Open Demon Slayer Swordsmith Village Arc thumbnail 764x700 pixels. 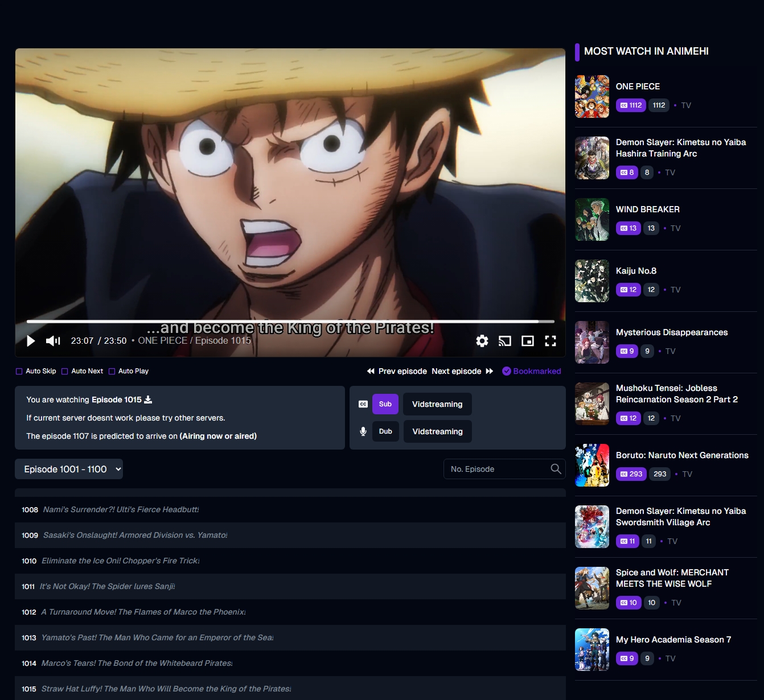point(592,526)
